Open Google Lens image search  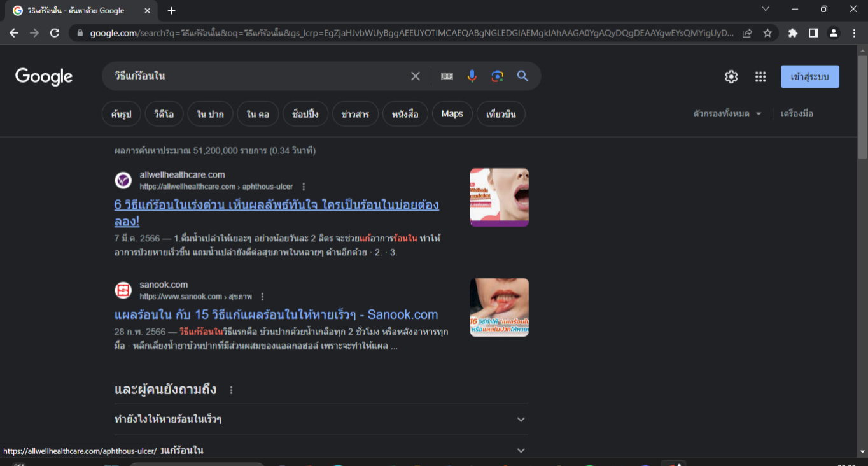click(497, 76)
